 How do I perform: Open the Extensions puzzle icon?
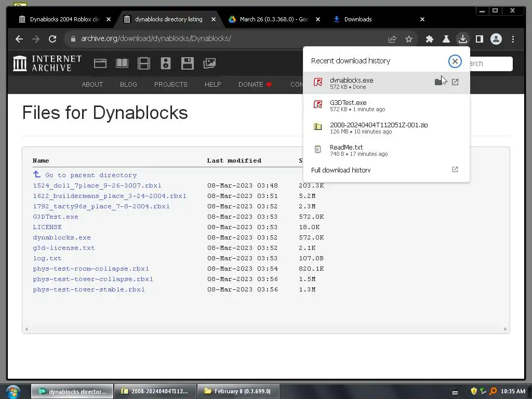click(x=430, y=39)
